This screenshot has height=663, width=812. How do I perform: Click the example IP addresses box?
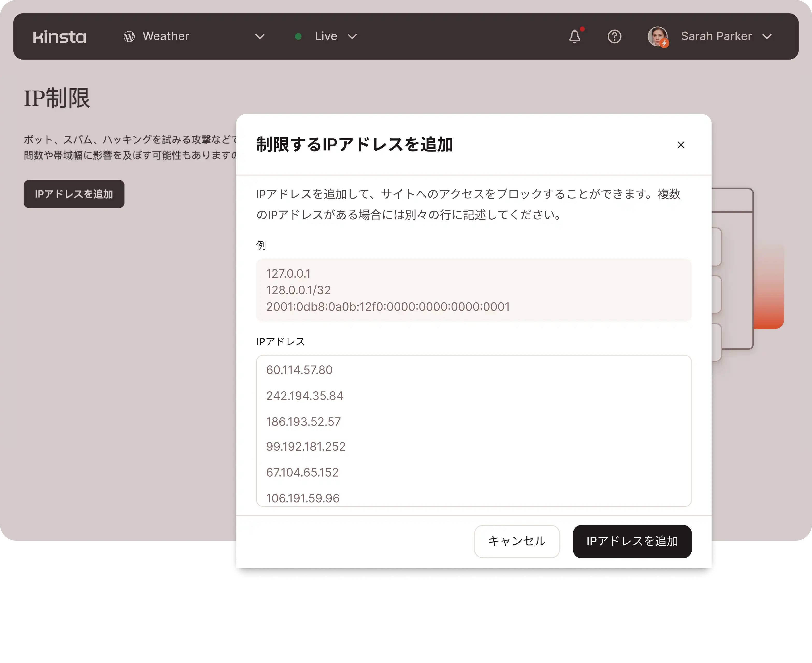click(473, 290)
